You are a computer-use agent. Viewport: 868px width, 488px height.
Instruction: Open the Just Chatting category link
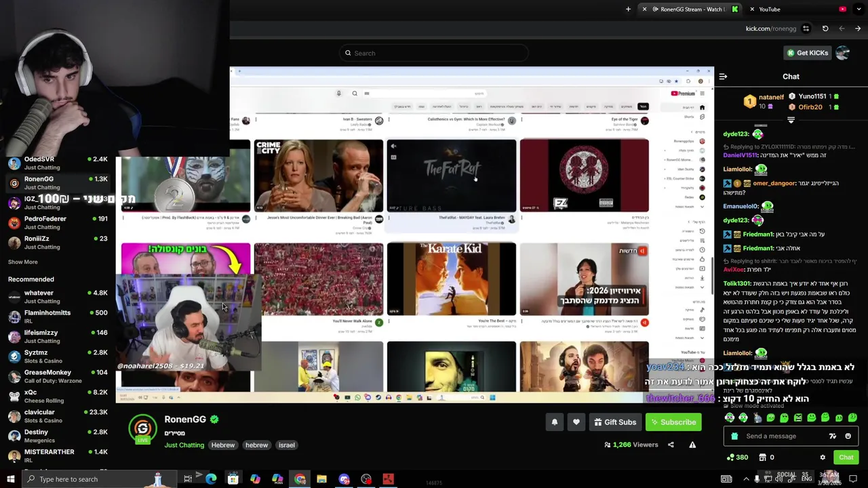tap(184, 445)
